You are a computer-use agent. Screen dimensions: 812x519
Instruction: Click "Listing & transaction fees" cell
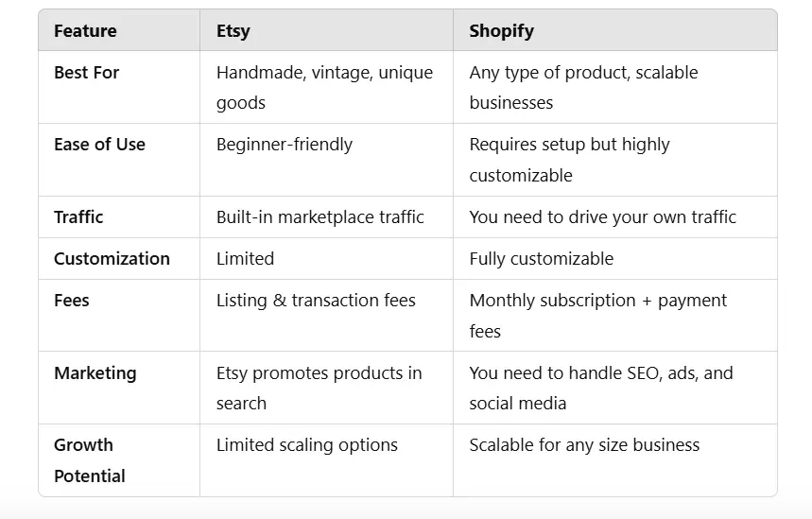click(316, 301)
